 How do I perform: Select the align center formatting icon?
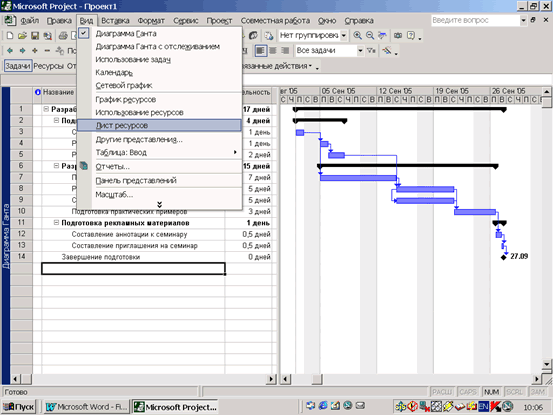[x=273, y=51]
